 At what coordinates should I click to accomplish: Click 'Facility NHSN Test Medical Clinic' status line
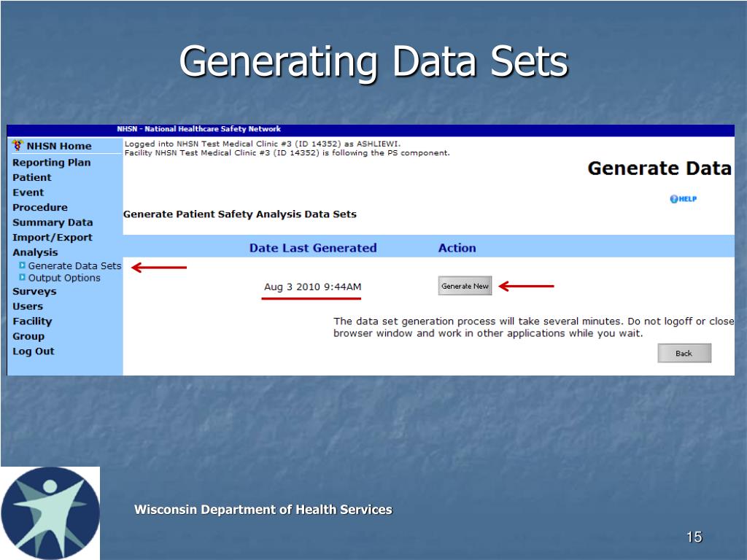point(287,153)
